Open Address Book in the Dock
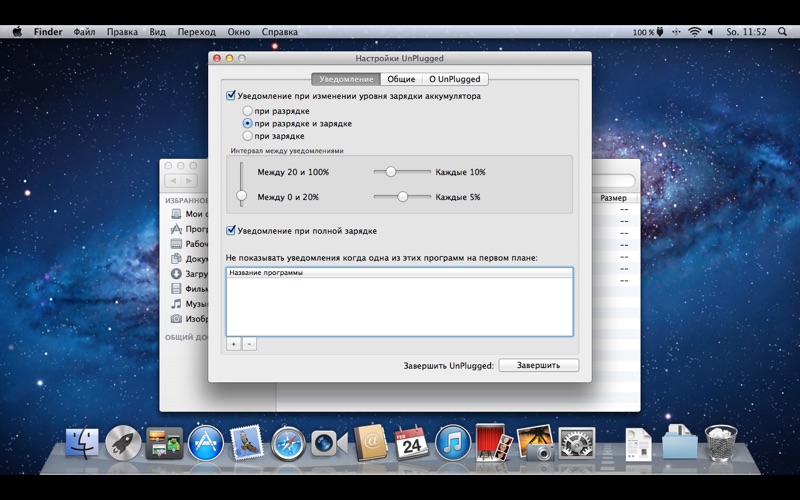This screenshot has height=500, width=800. tap(370, 442)
